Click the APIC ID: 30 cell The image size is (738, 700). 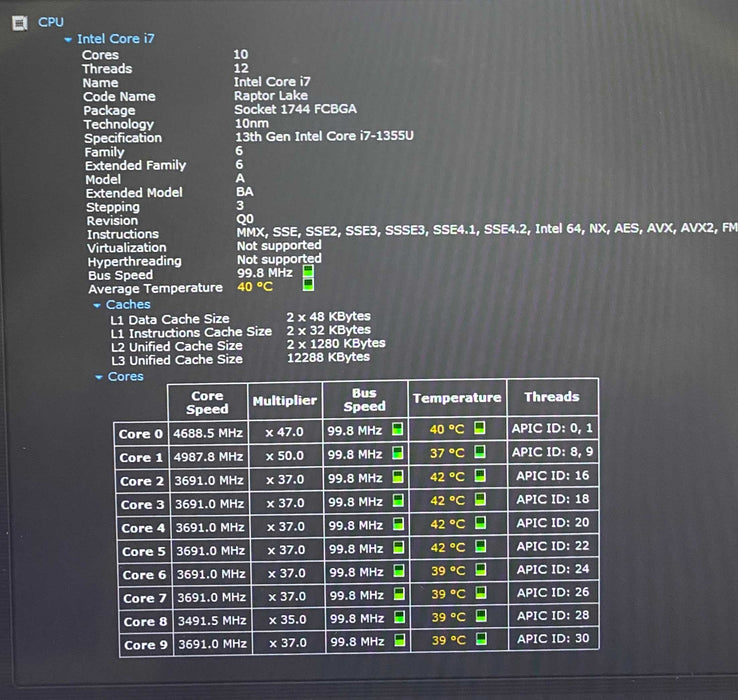554,639
